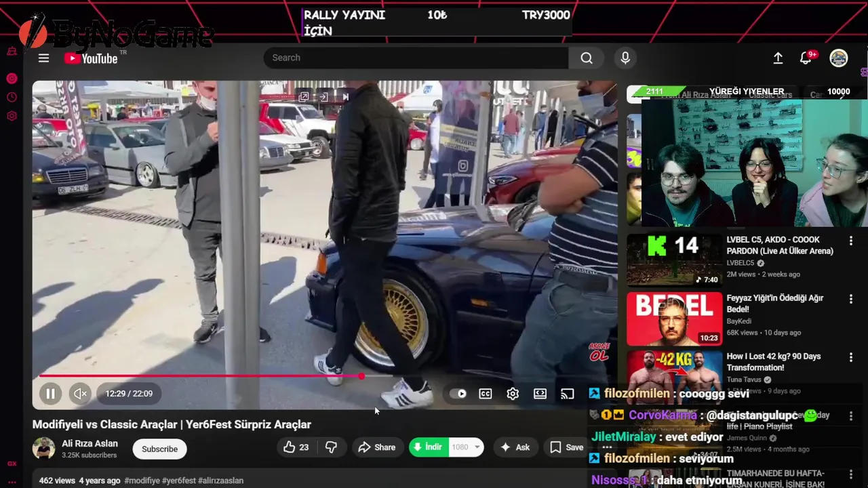Open the three-dot sidebar menu at bottom
This screenshot has height=488, width=868.
12,483
